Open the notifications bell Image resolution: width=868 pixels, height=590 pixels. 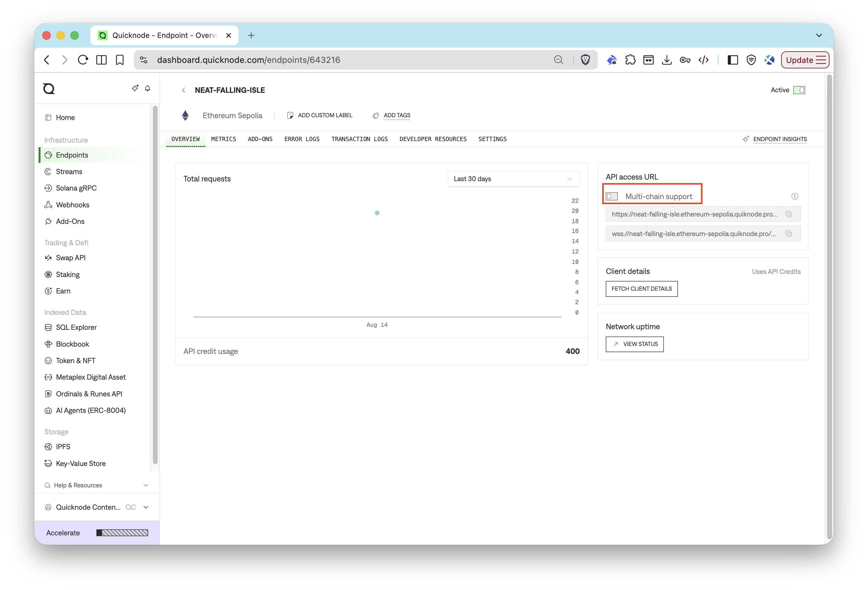pos(148,89)
